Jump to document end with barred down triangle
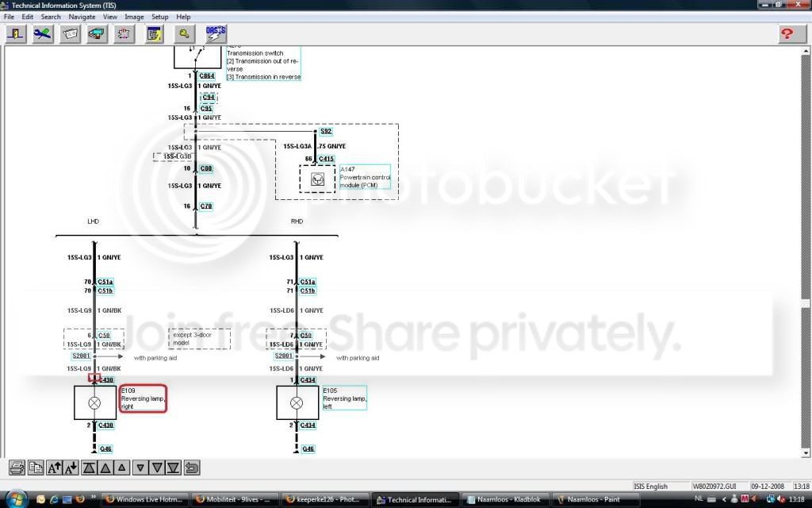Viewport: 812px width, 508px height. point(174,468)
